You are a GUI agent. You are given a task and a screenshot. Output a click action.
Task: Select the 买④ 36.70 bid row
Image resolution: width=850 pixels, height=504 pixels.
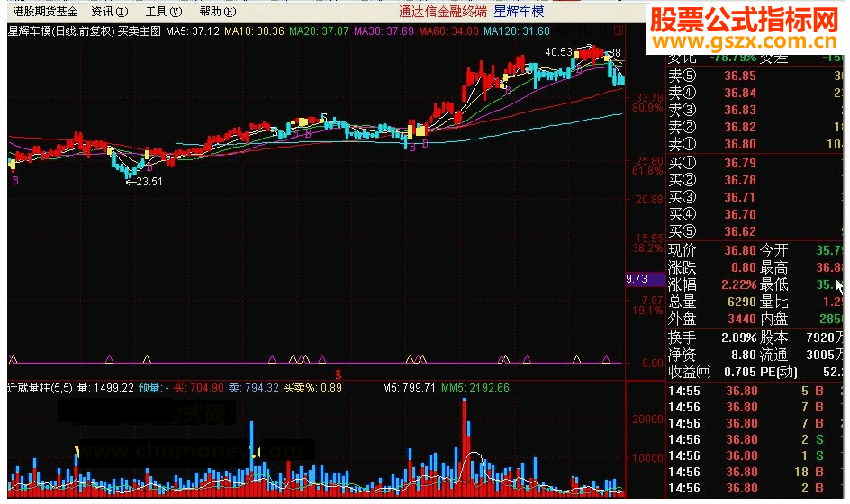755,214
